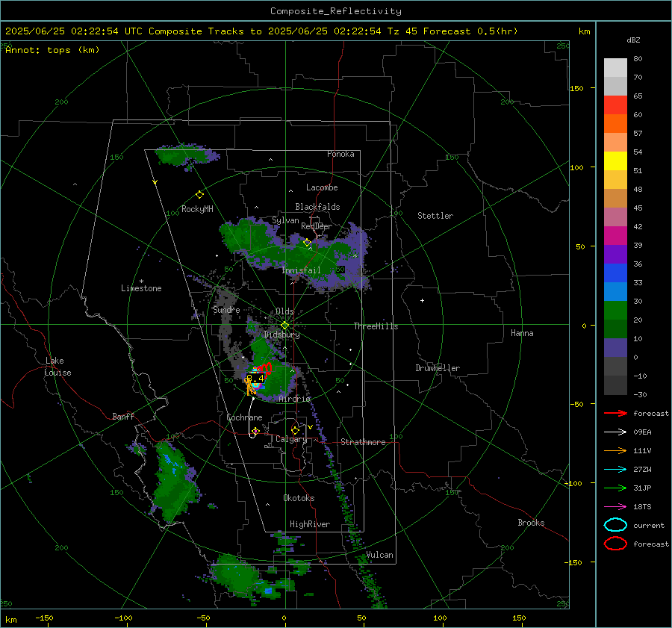The height and width of the screenshot is (628, 672).
Task: Pick the magenta 42–39 dBZ swatch
Action: 615,236
